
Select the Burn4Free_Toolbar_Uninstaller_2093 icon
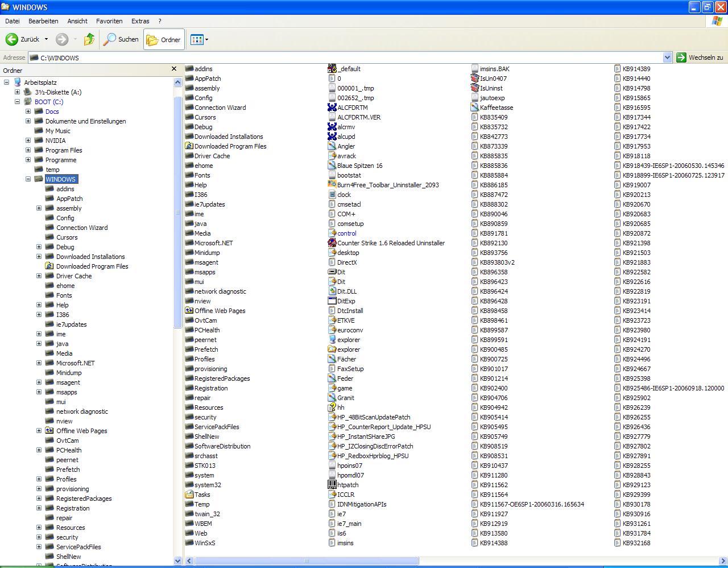[x=332, y=185]
